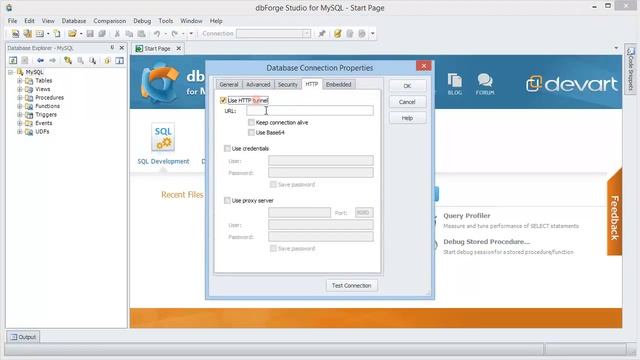The width and height of the screenshot is (640, 360).
Task: Check the Use proxy server checkbox
Action: (x=227, y=200)
